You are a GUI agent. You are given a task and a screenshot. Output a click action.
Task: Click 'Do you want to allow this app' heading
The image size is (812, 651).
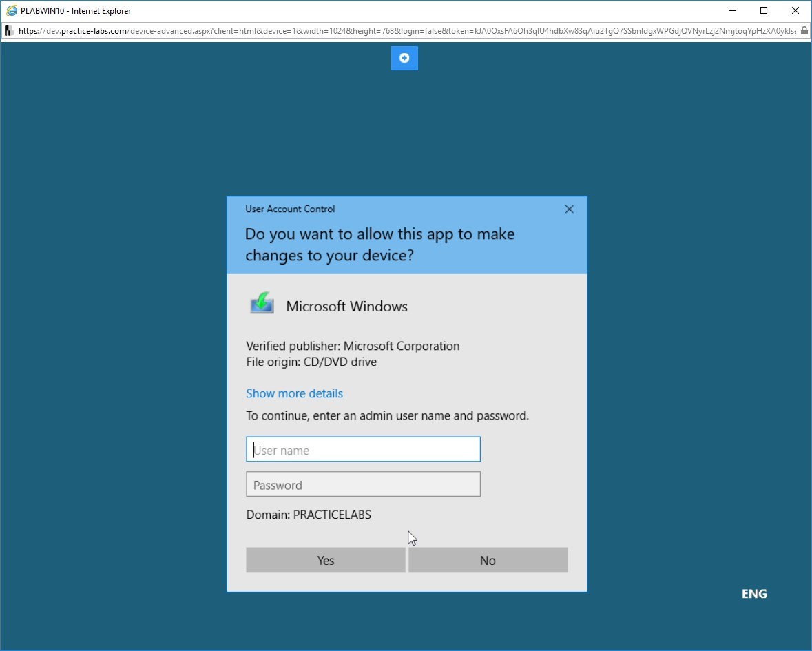[380, 245]
